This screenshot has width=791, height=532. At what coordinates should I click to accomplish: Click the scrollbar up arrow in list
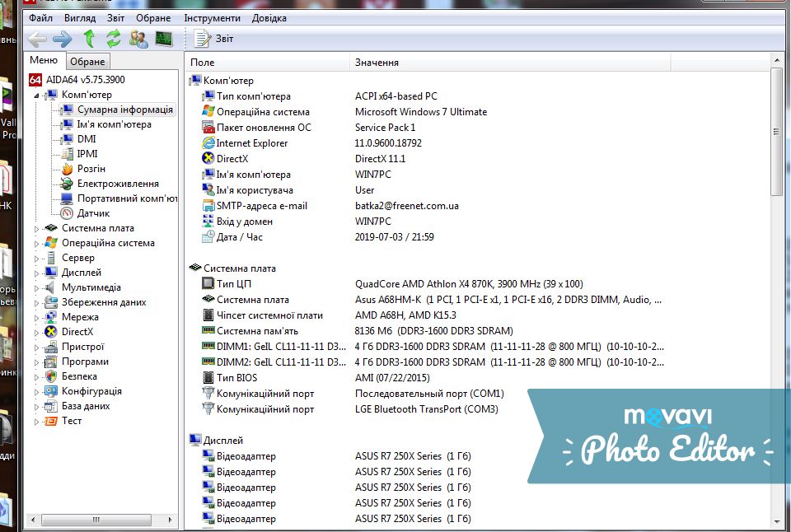pos(776,60)
